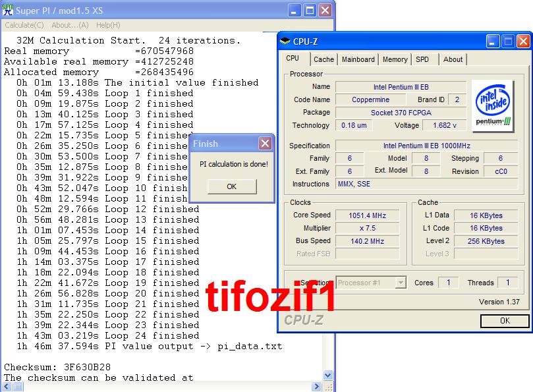Click the horizontal scrollbar right arrow in Super PI

316,387
